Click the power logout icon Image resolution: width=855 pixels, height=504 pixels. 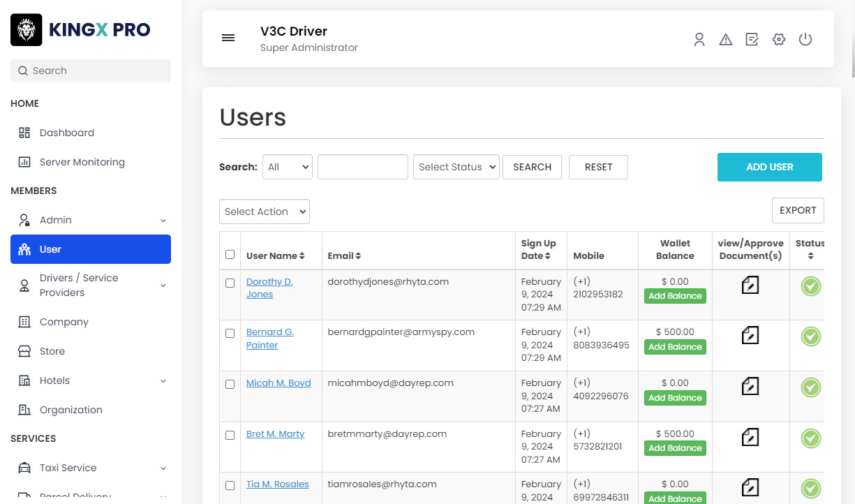point(805,40)
